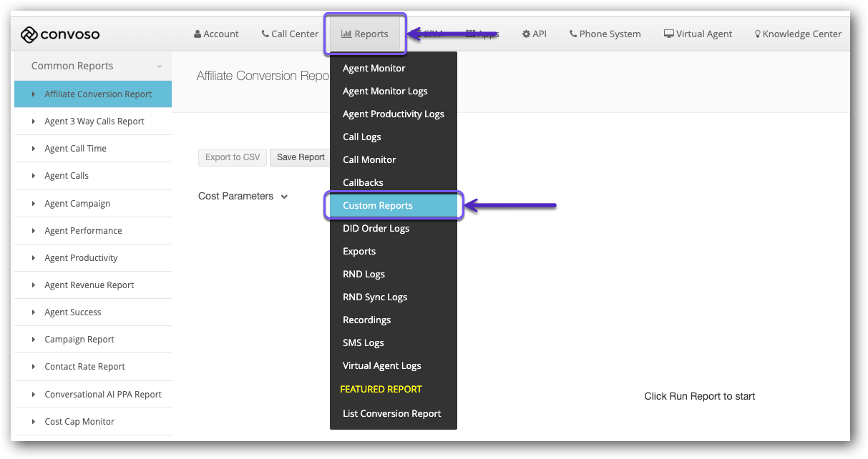
Task: Click the Save Report button
Action: (301, 157)
